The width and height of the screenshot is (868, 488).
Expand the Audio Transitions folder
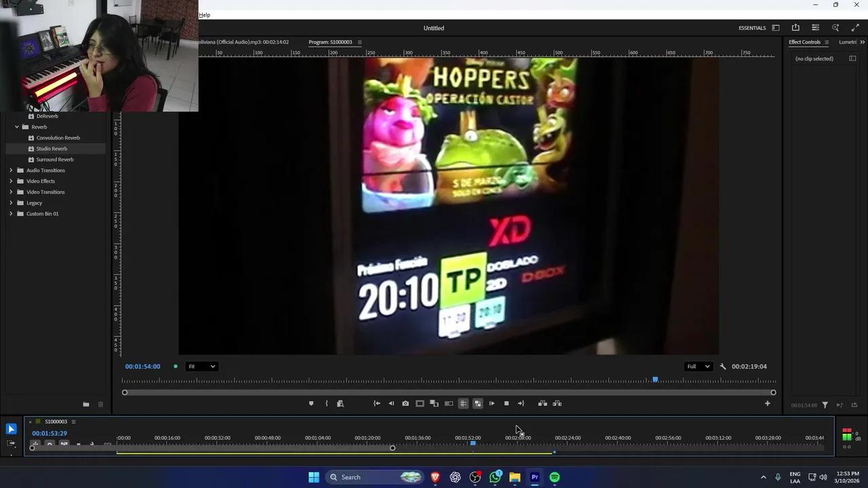point(11,170)
